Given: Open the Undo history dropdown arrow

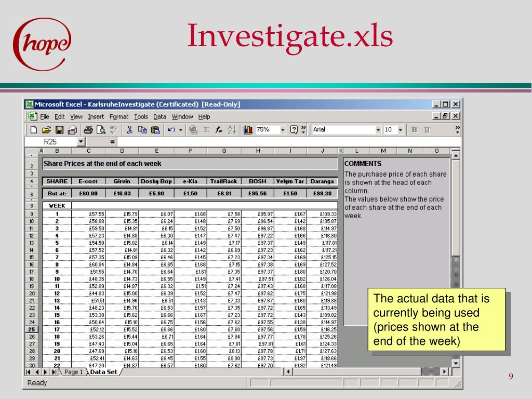Looking at the screenshot, I should point(181,130).
